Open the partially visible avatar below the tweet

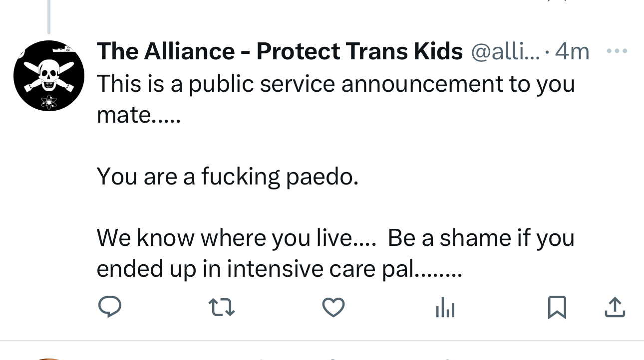pyautogui.click(x=48, y=358)
